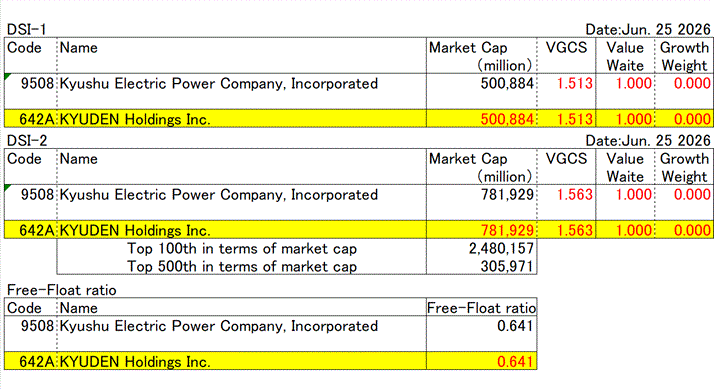Click the black 0.641 free-float value

click(x=515, y=326)
